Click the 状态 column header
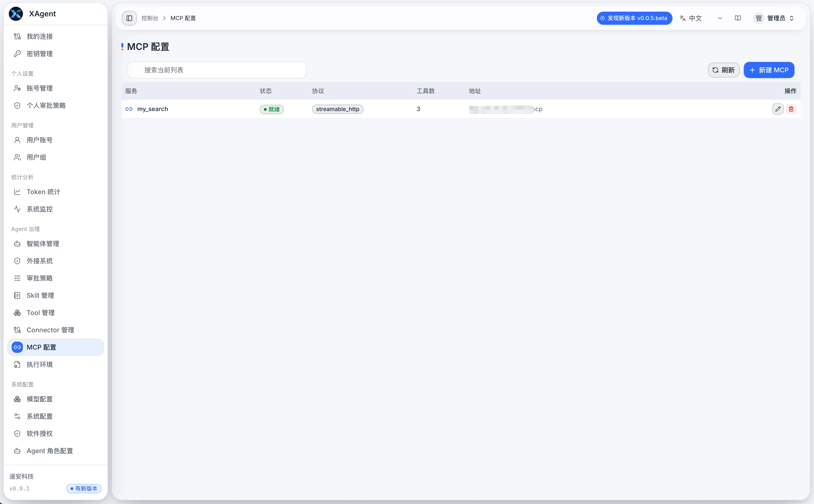Image resolution: width=814 pixels, height=504 pixels. point(266,91)
